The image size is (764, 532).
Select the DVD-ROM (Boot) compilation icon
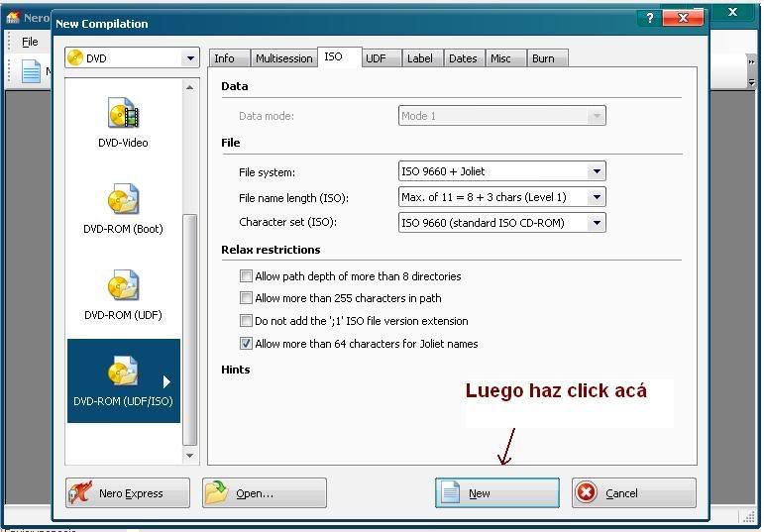[x=123, y=199]
